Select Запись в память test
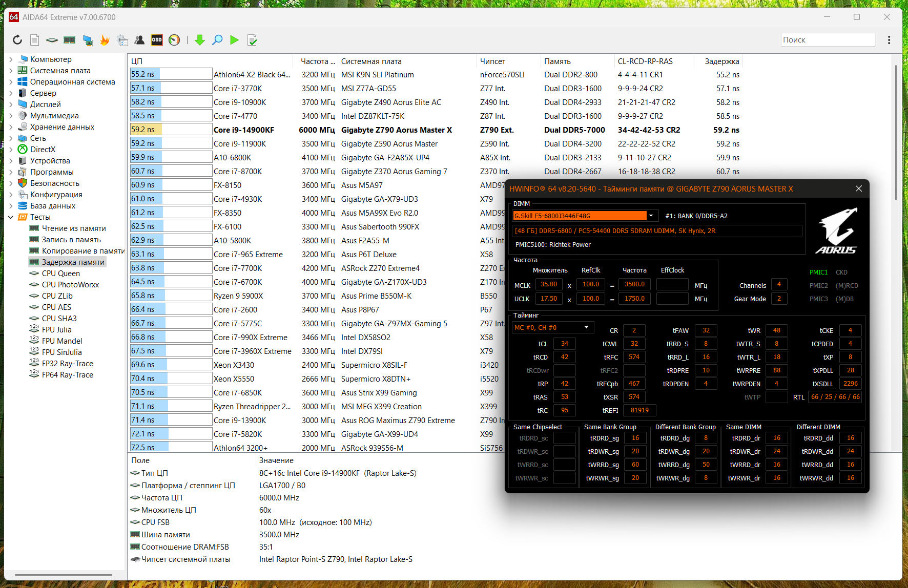This screenshot has width=908, height=588. click(x=71, y=240)
